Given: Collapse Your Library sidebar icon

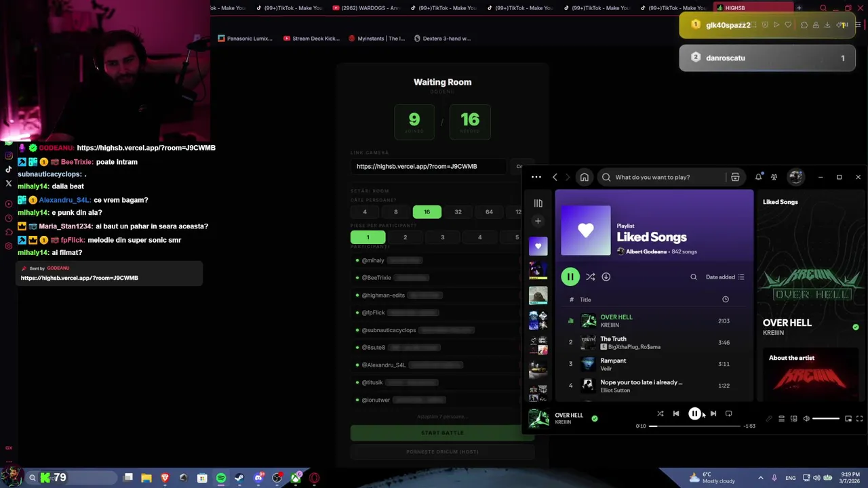Looking at the screenshot, I should [538, 203].
